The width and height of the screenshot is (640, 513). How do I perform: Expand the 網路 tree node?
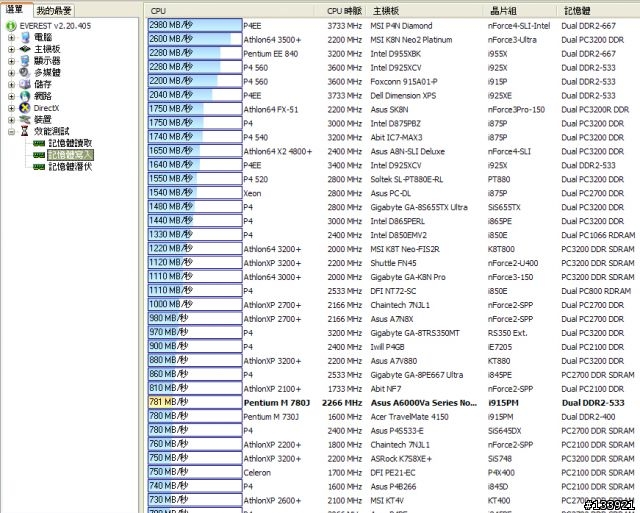tap(11, 96)
